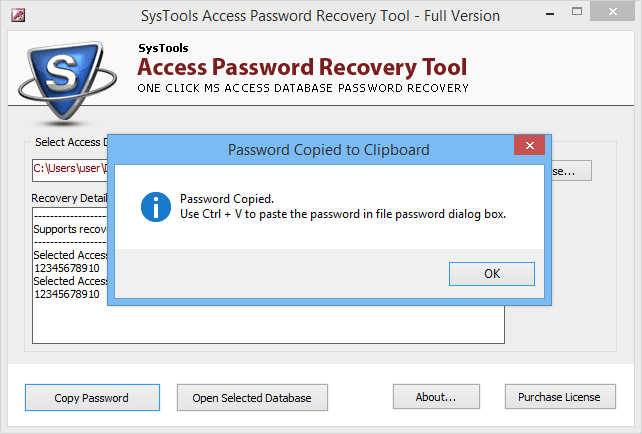
Task: Click the Purchase License button
Action: 560,396
